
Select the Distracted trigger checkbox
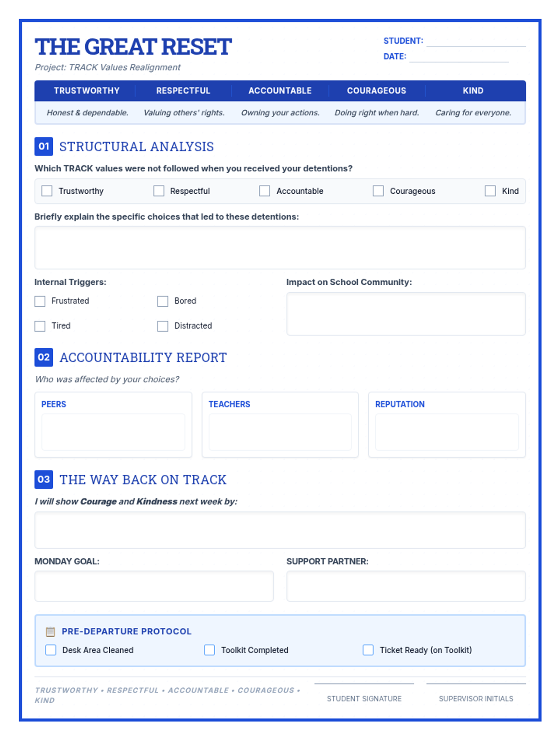point(162,326)
